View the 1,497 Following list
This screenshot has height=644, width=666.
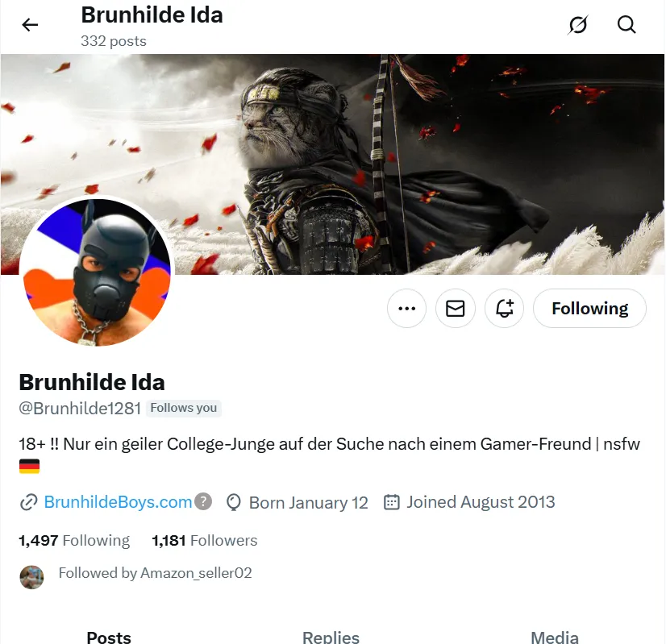tap(74, 540)
